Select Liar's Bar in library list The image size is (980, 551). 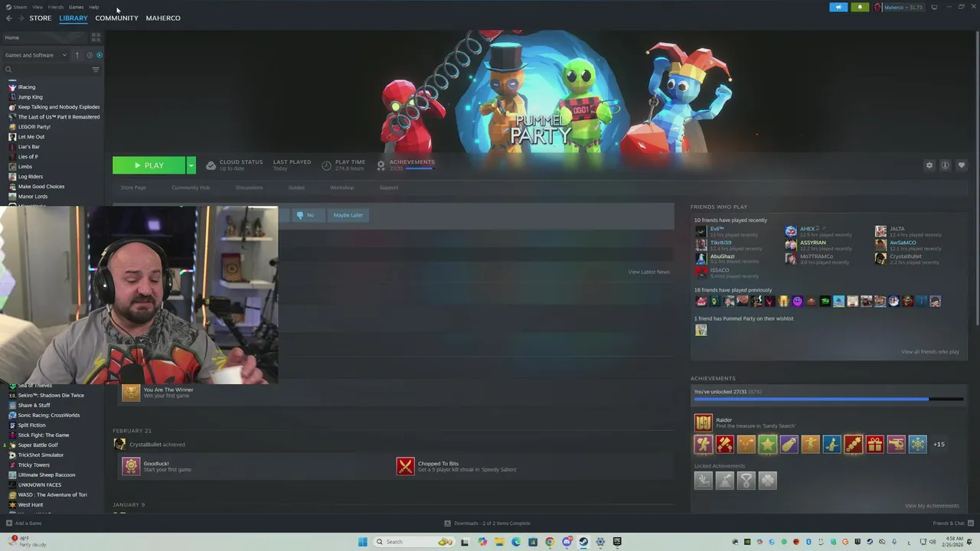coord(29,147)
